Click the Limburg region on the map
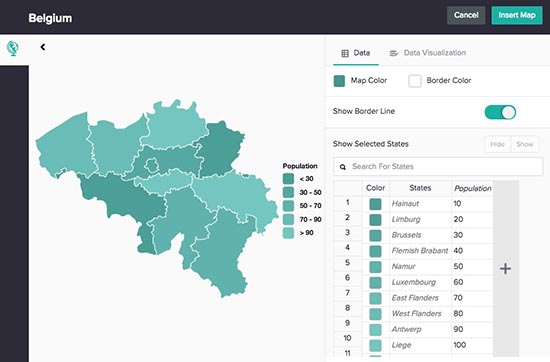This screenshot has width=550, height=362. [x=220, y=149]
